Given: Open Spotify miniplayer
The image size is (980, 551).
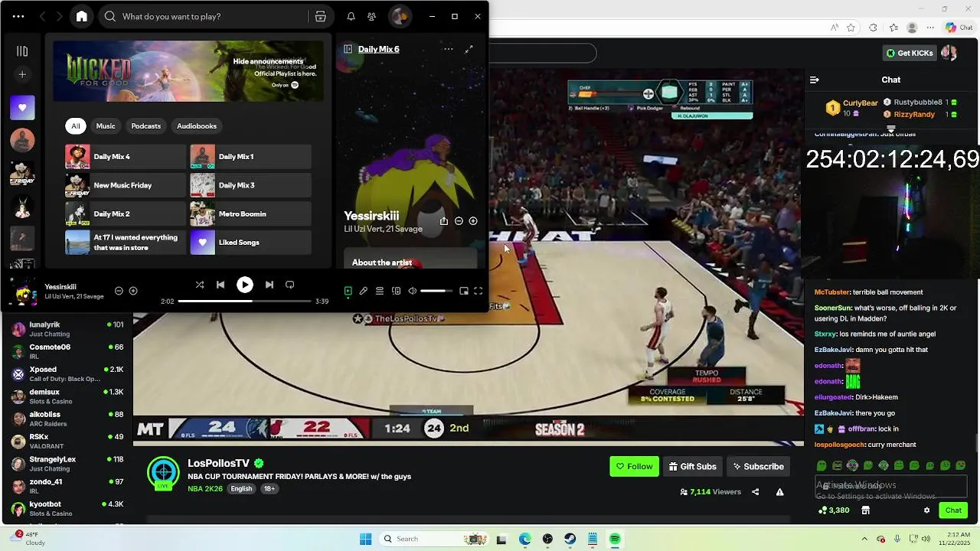Looking at the screenshot, I should pos(464,291).
